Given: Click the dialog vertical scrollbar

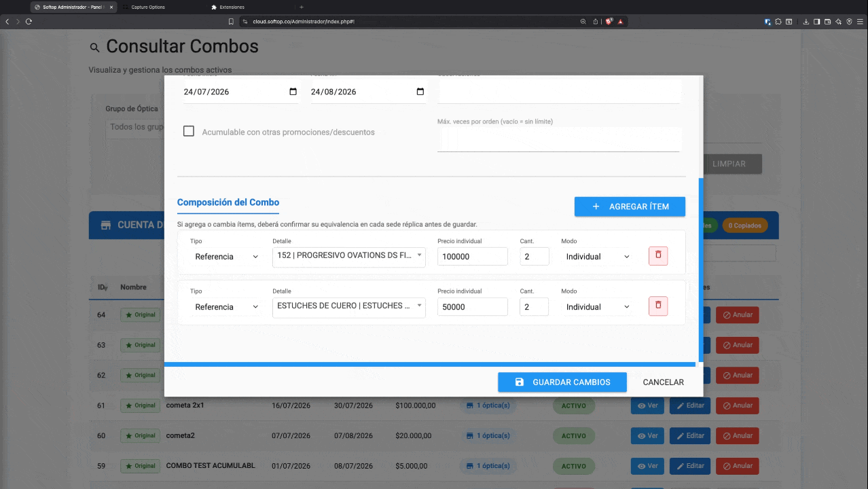Looking at the screenshot, I should pyautogui.click(x=700, y=270).
